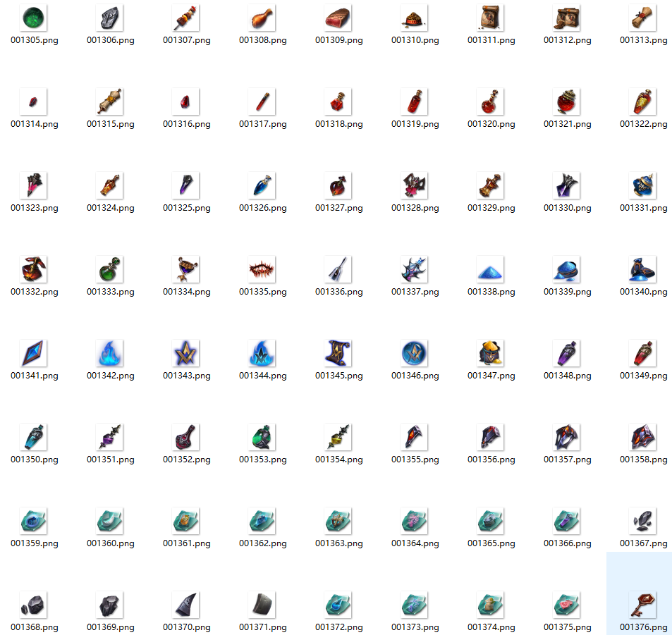Select the blue potion bottle 001326.png
The width and height of the screenshot is (672, 635).
[262, 185]
